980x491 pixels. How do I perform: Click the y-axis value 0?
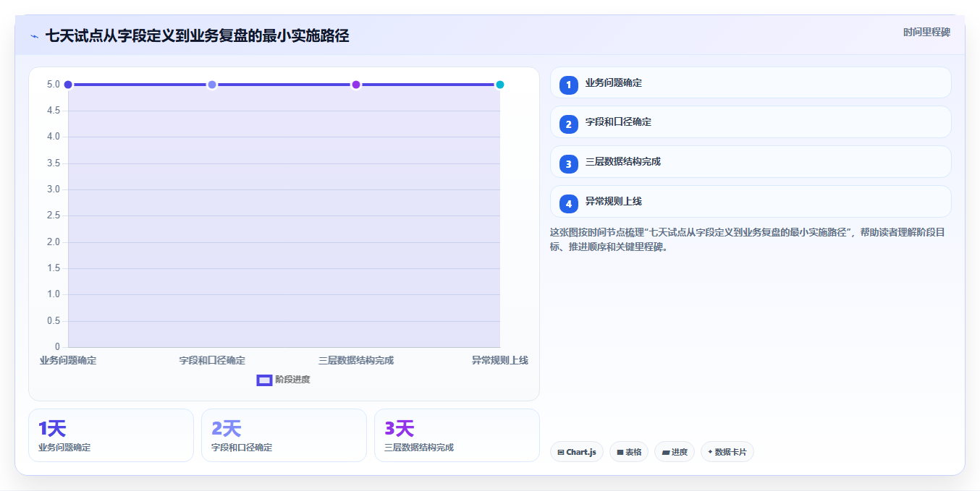[57, 347]
